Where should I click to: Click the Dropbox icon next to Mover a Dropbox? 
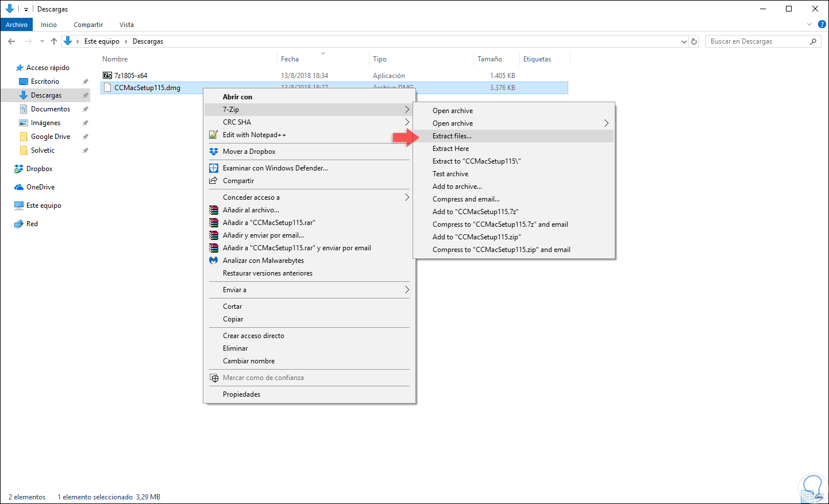click(x=214, y=152)
